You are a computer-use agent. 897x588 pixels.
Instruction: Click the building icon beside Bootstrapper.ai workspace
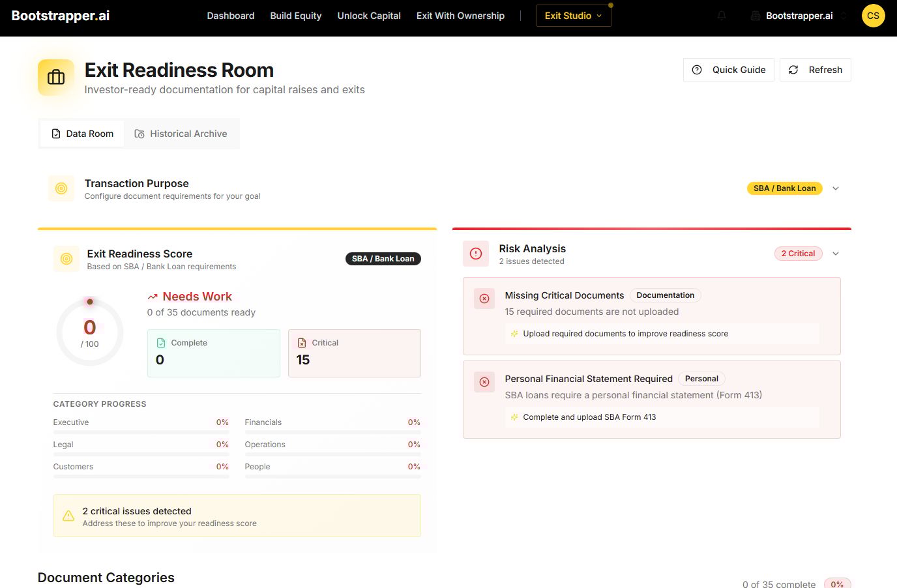[x=756, y=16]
